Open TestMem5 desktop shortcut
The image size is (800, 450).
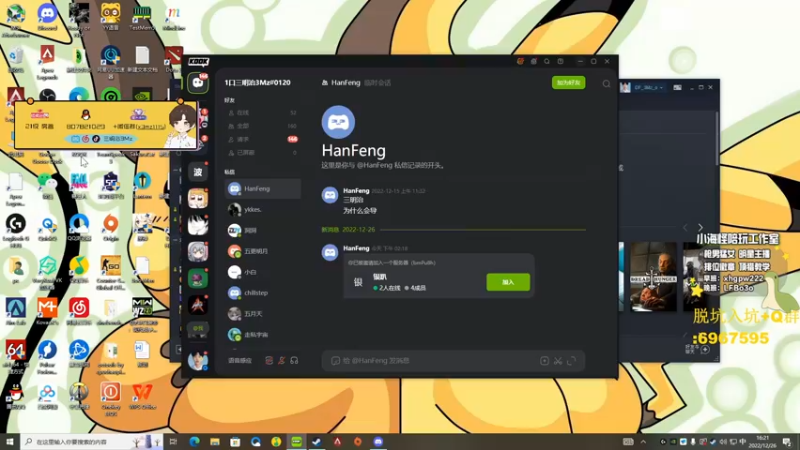click(x=142, y=17)
